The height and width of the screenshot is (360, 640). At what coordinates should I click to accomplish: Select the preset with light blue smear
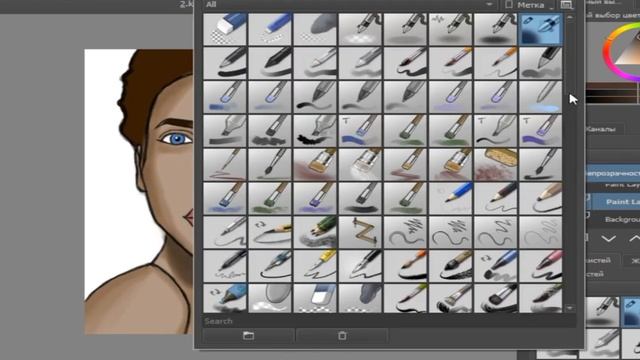[541, 97]
